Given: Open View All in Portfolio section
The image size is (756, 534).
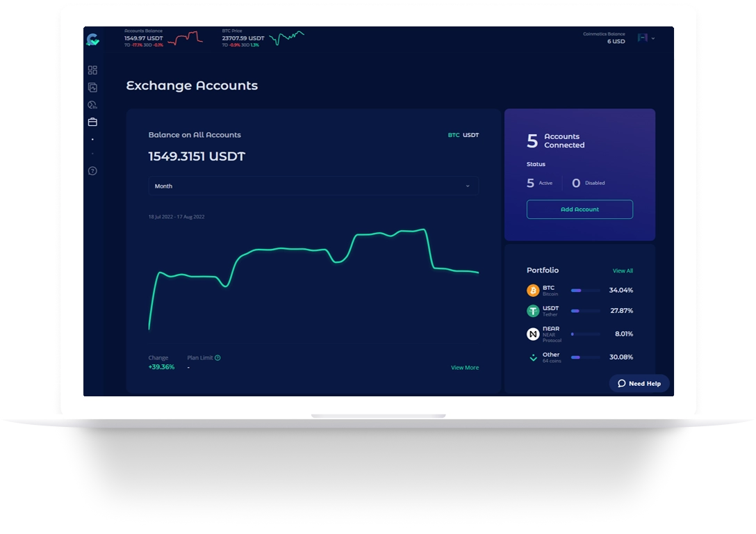Looking at the screenshot, I should click(623, 270).
